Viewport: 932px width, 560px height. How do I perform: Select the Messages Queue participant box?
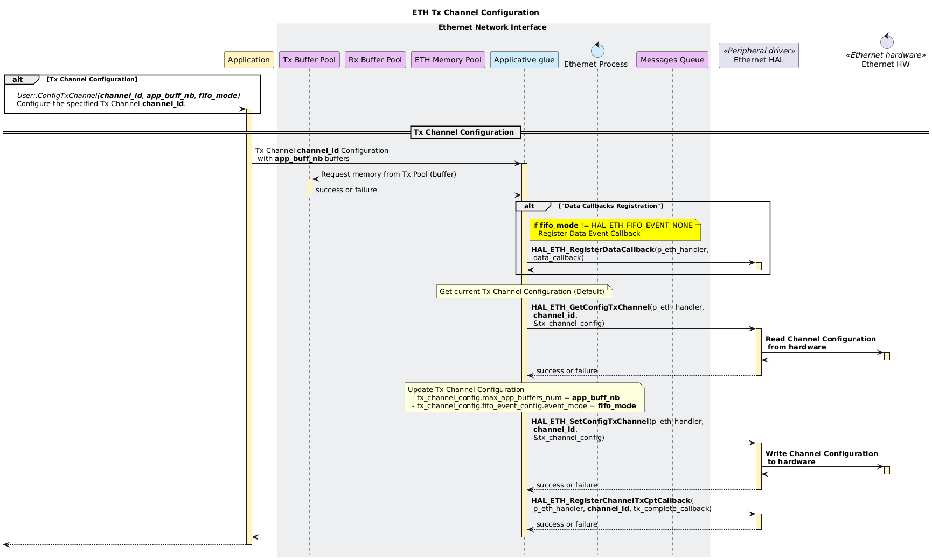pos(672,60)
